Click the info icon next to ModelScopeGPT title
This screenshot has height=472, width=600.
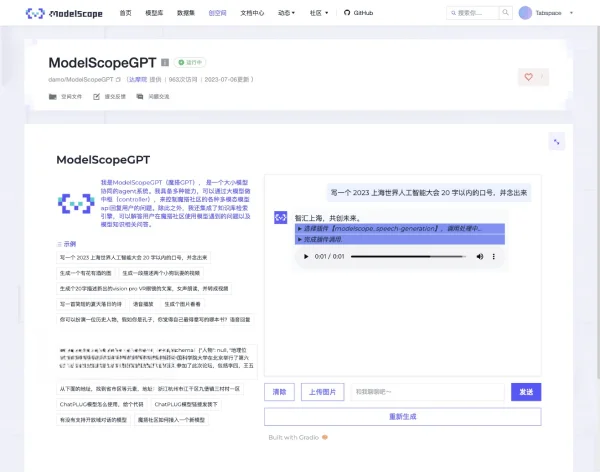[165, 62]
